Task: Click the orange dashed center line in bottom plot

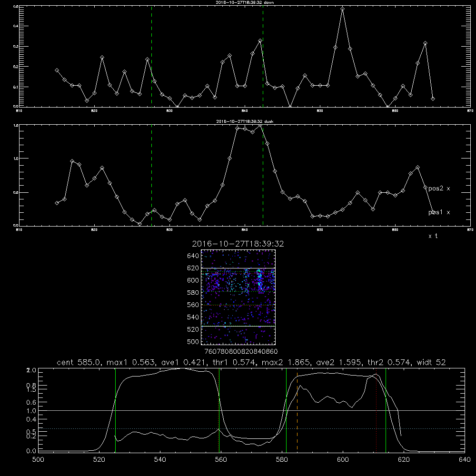Action: 297,410
